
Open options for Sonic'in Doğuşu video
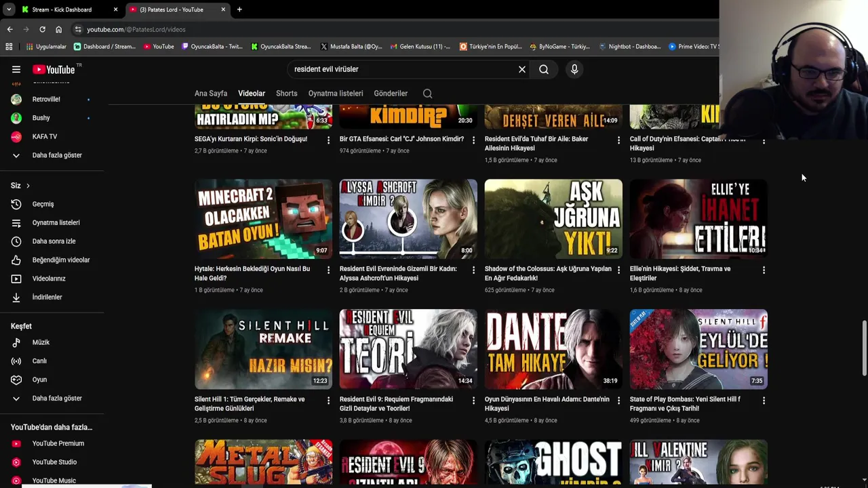(x=328, y=140)
